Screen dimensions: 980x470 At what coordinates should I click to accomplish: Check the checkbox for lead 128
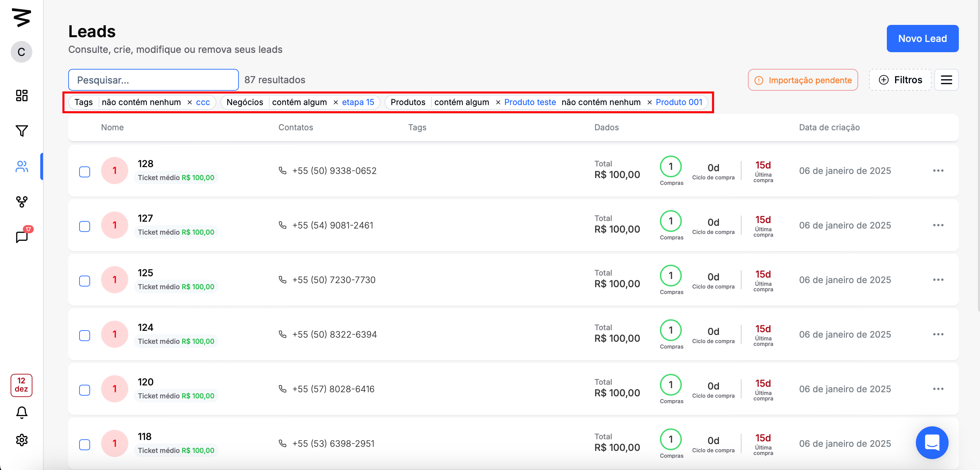tap(85, 172)
